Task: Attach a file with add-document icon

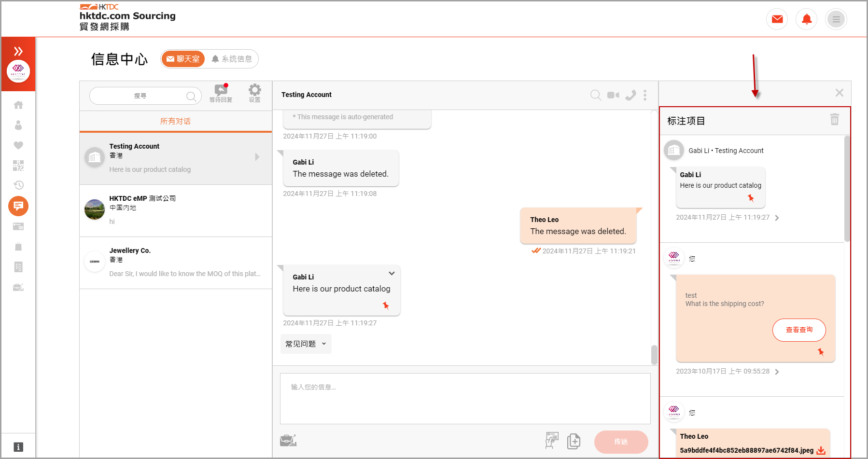Action: (x=574, y=441)
